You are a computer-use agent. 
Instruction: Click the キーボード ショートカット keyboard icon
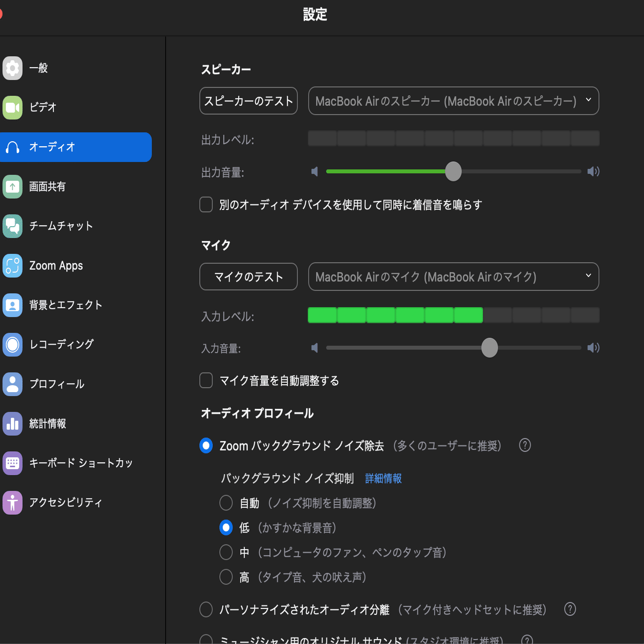(12, 463)
